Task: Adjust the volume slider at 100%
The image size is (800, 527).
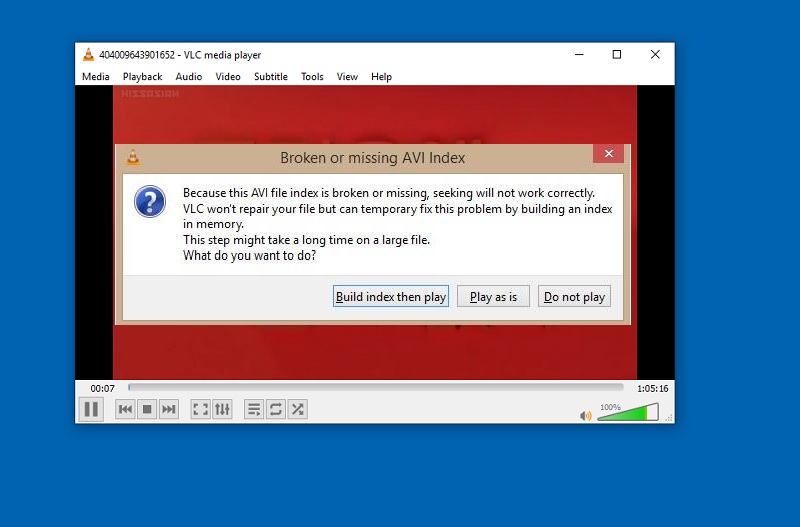Action: click(628, 412)
